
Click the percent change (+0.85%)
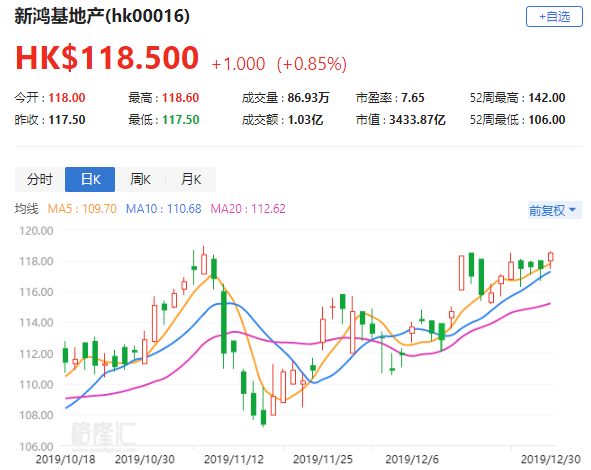[x=312, y=64]
